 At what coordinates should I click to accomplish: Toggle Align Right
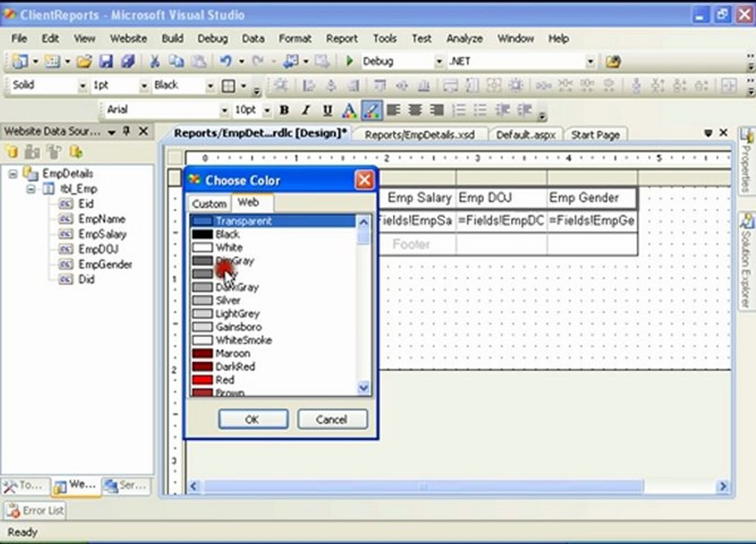coord(436,110)
